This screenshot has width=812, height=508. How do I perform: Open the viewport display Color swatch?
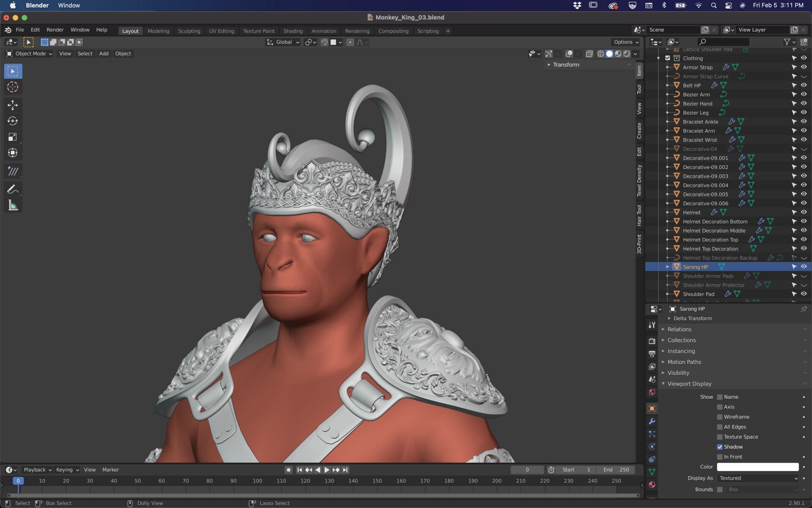[x=757, y=467]
